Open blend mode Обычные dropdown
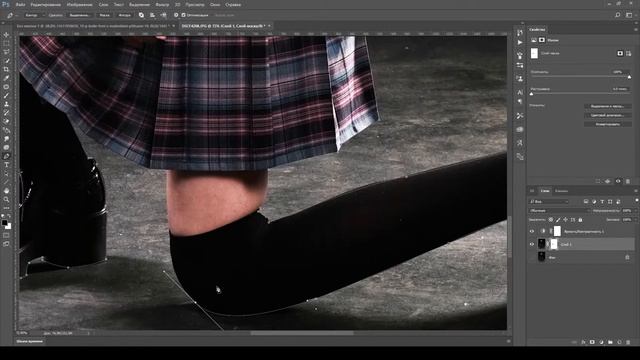 point(560,211)
